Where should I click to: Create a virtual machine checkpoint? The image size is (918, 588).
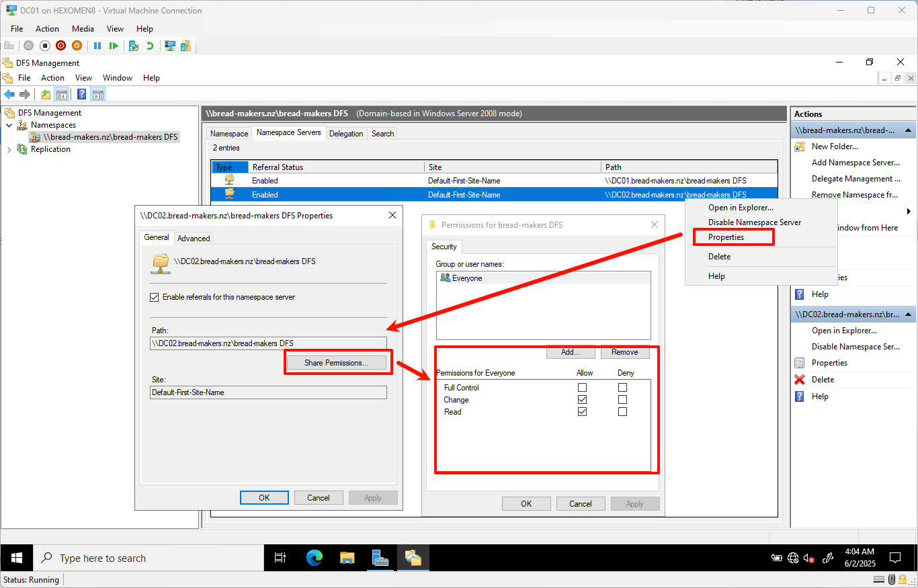(x=132, y=46)
